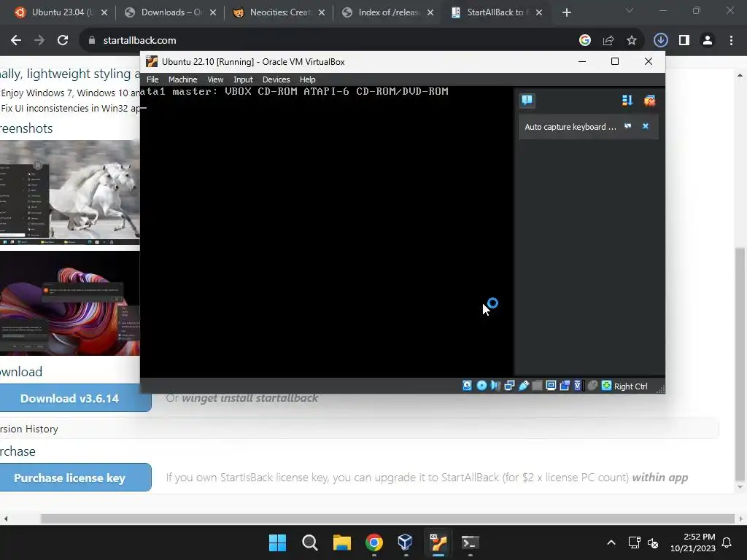Open the white horses screenshot thumbnail

point(69,192)
